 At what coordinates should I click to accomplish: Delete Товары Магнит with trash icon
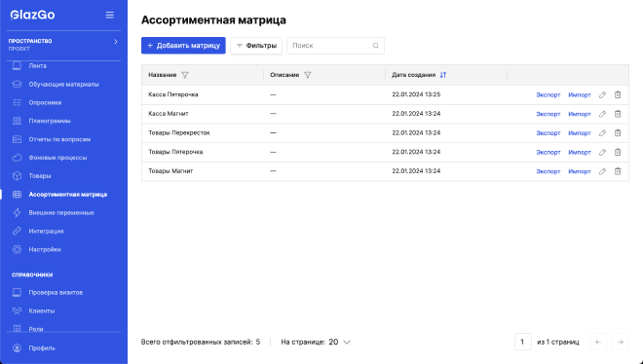pos(618,171)
